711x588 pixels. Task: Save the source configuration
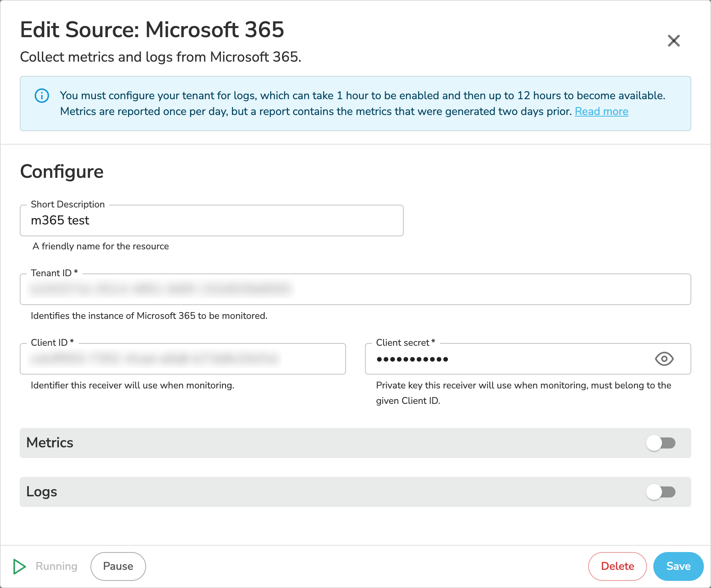[x=678, y=566]
